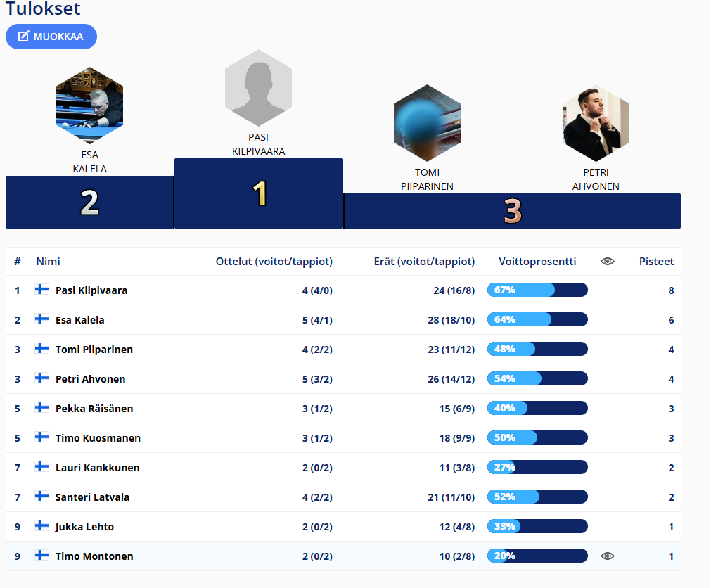Click the Pisteet column header
711x588 pixels.
point(656,262)
